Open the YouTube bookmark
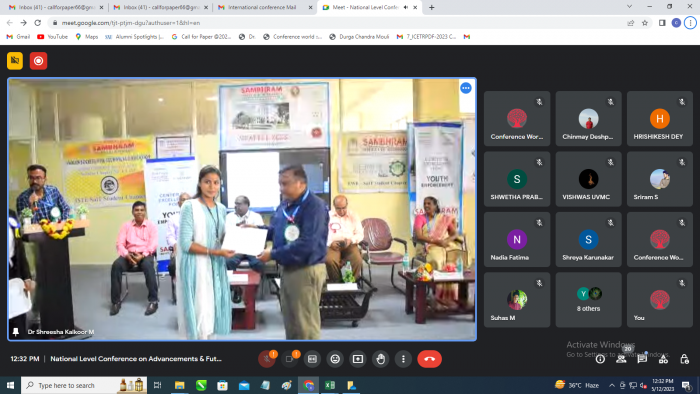This screenshot has height=394, width=700. [x=53, y=37]
